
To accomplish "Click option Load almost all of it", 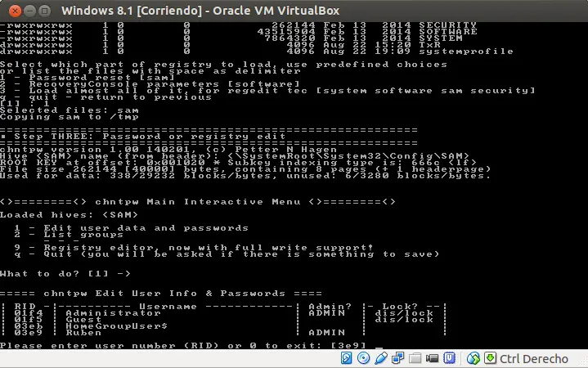I will tap(267, 91).
